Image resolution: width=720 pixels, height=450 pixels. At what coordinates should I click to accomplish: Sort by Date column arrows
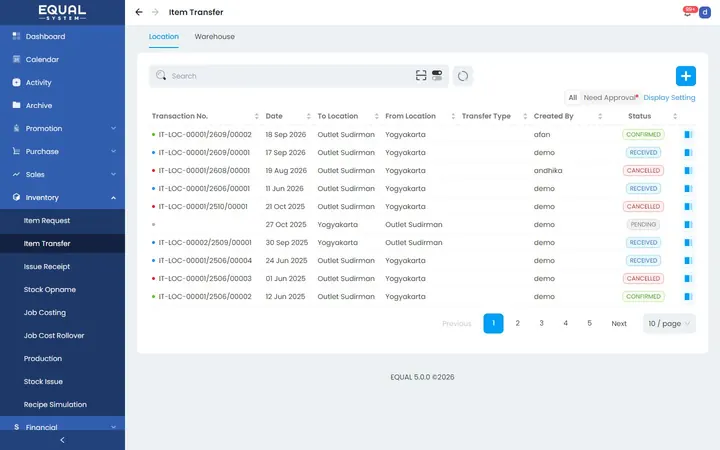coord(309,116)
